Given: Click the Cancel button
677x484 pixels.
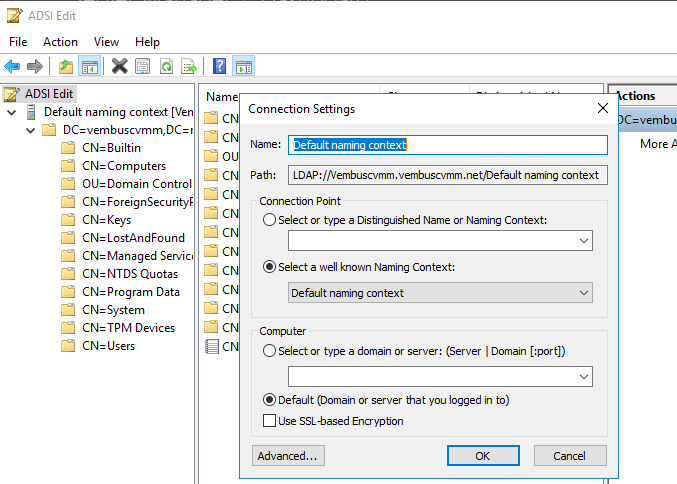Looking at the screenshot, I should 570,456.
